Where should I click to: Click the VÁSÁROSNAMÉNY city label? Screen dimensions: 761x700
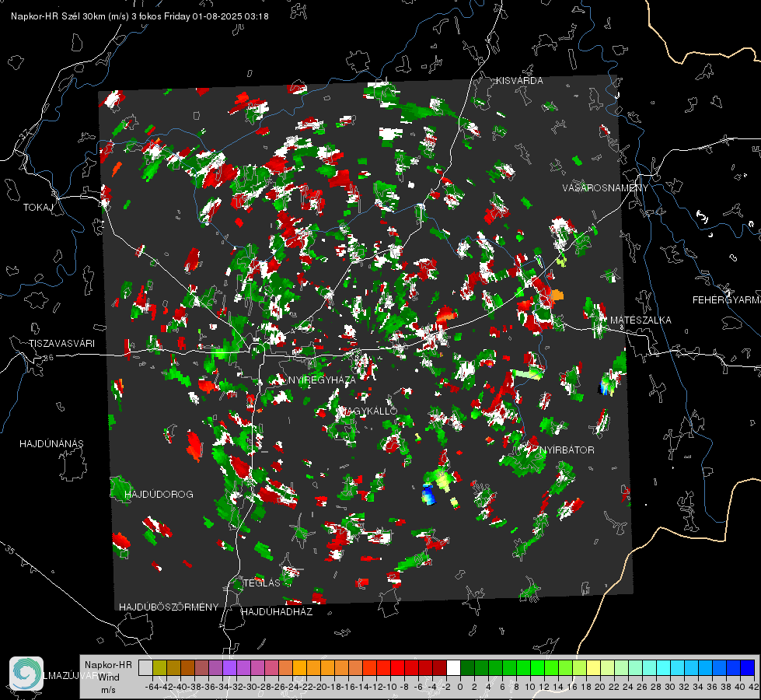point(606,188)
